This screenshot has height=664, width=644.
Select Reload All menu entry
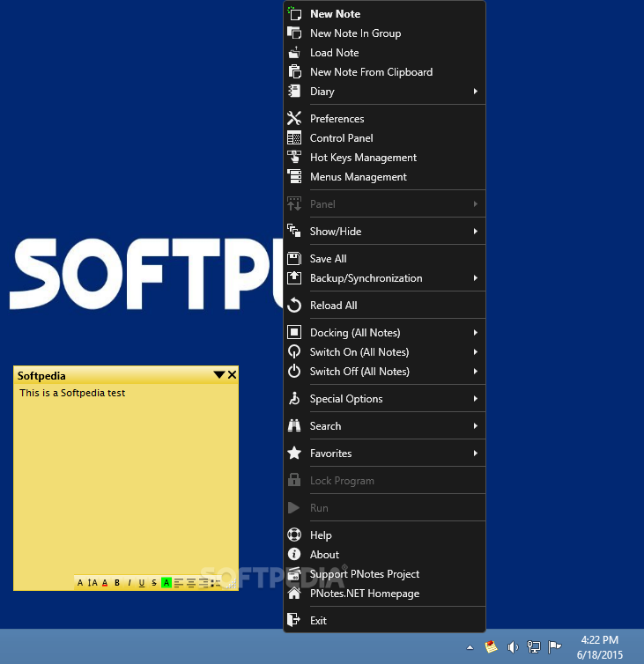coord(384,306)
